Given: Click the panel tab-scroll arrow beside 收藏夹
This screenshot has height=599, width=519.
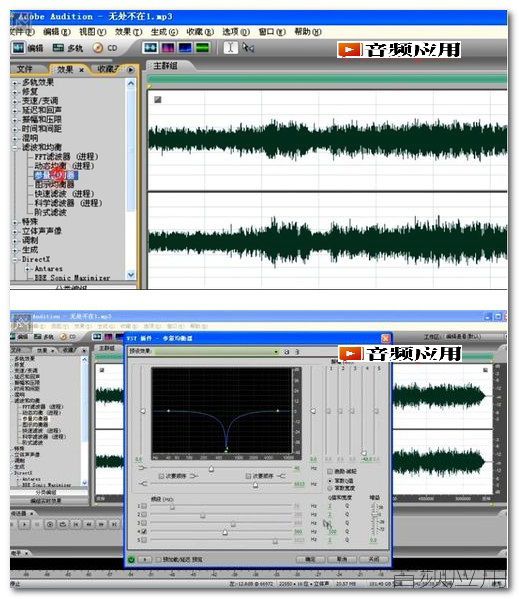Looking at the screenshot, I should pos(131,70).
